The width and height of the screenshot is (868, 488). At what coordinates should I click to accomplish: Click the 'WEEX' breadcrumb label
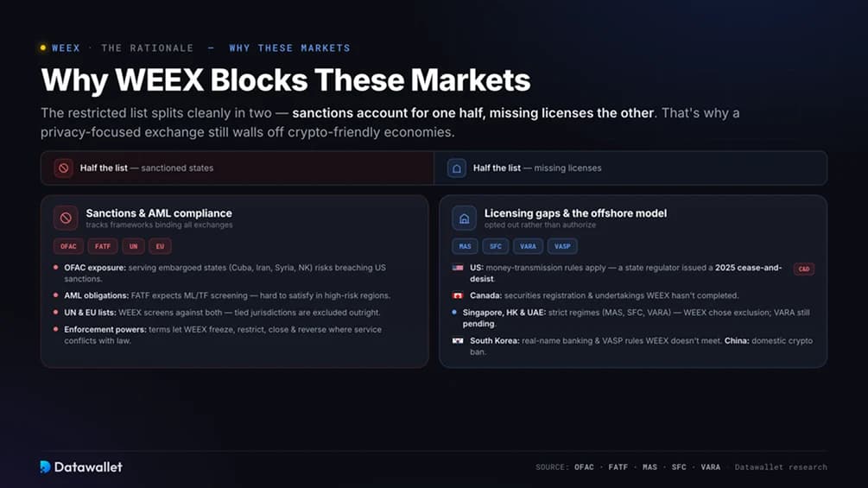tap(66, 48)
